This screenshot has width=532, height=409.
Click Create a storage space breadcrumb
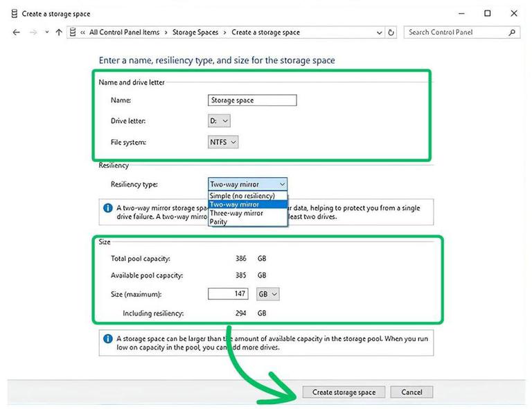coord(265,33)
